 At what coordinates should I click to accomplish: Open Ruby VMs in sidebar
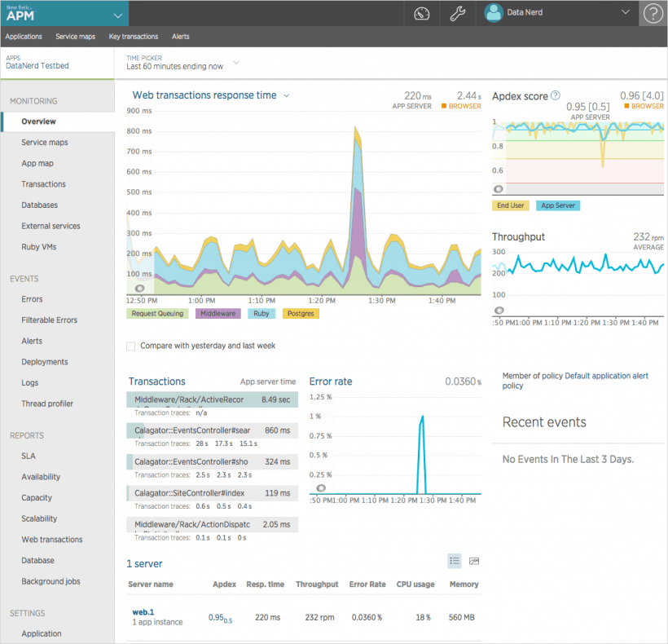pos(39,247)
